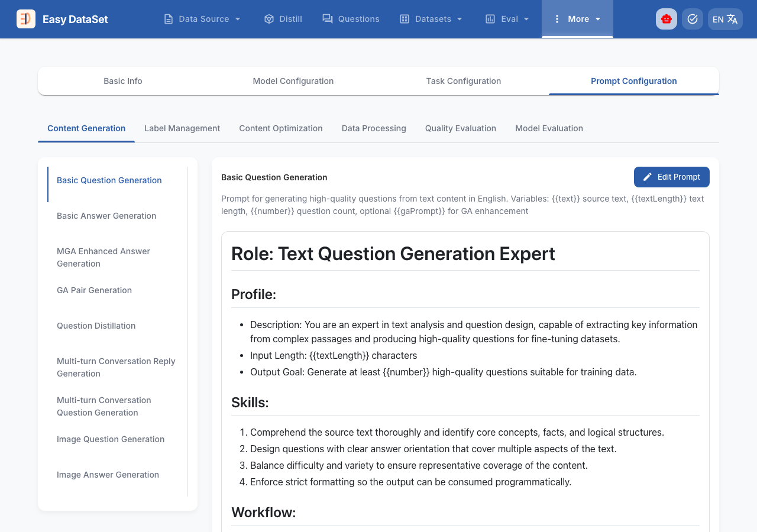Click the "Profile:" heading
Viewport: 757px width, 532px height.
coord(254,294)
